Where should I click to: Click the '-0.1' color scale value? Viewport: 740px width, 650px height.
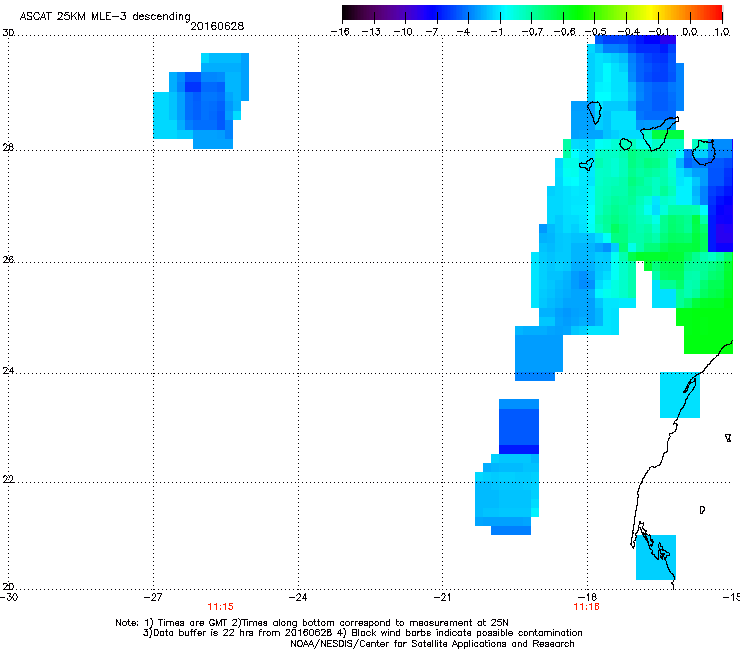coord(659,32)
